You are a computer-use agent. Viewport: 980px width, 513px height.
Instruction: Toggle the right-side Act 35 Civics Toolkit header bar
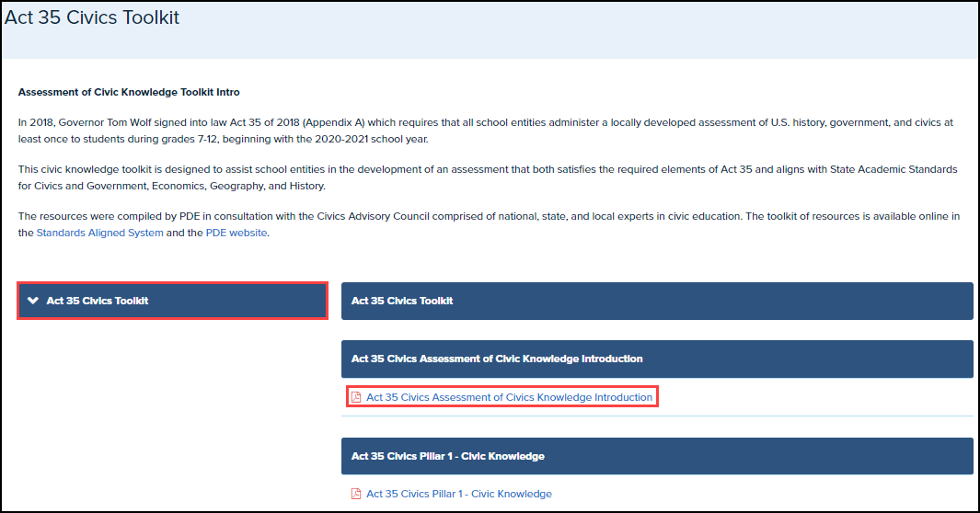coord(656,301)
